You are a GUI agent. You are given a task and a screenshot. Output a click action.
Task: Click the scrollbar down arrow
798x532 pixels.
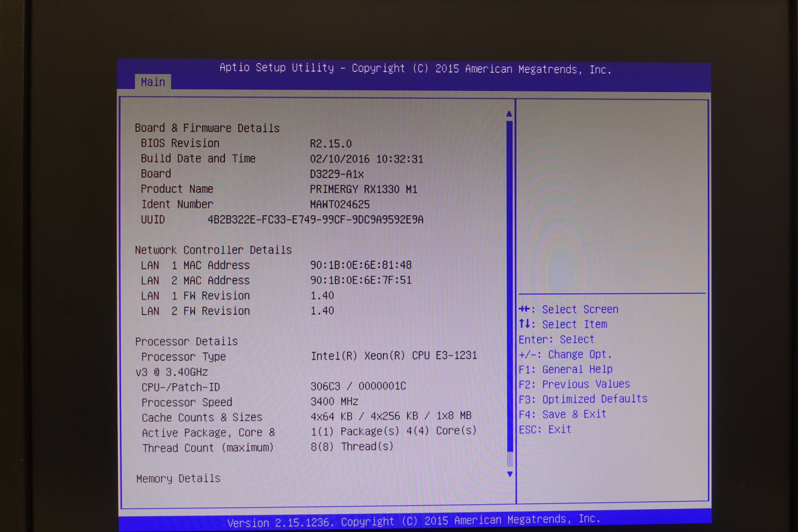[x=510, y=474]
